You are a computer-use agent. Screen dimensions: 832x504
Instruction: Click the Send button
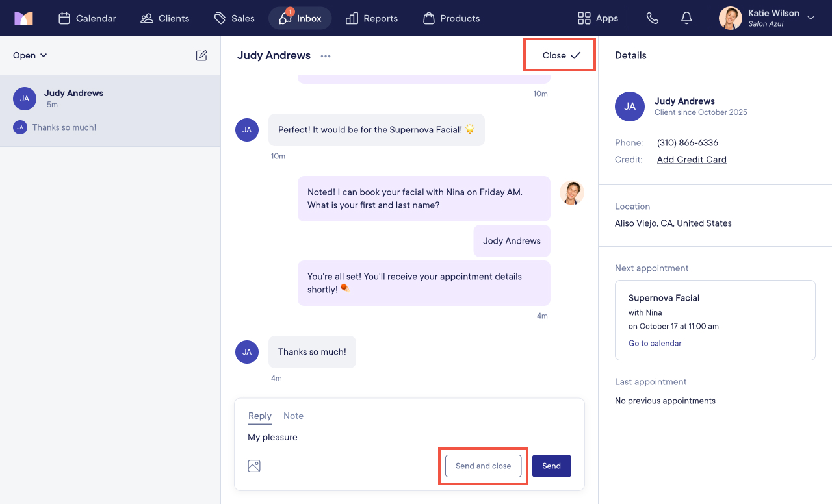point(551,466)
